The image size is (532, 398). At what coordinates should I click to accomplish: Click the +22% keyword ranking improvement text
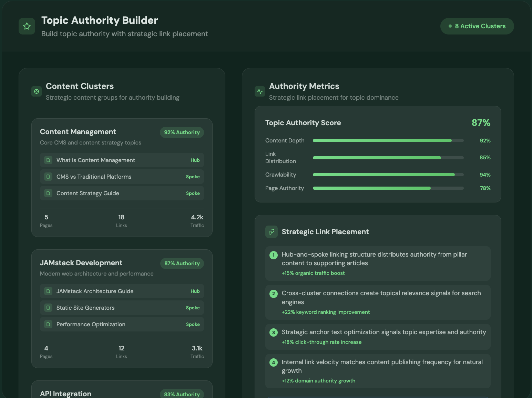(x=326, y=312)
